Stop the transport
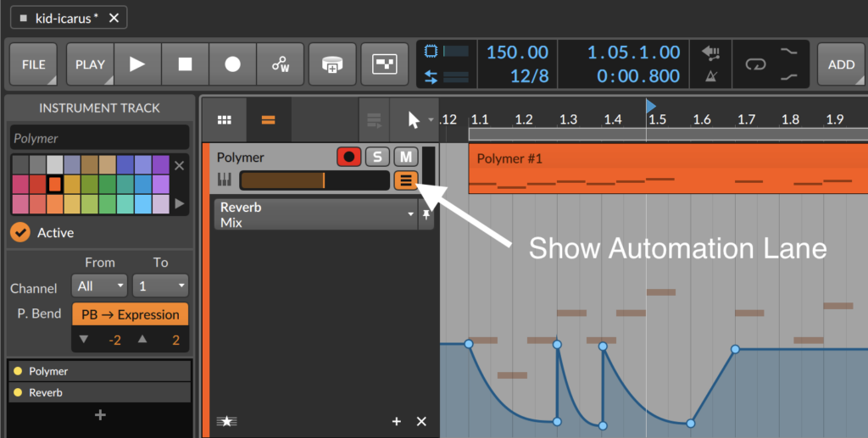 click(185, 64)
